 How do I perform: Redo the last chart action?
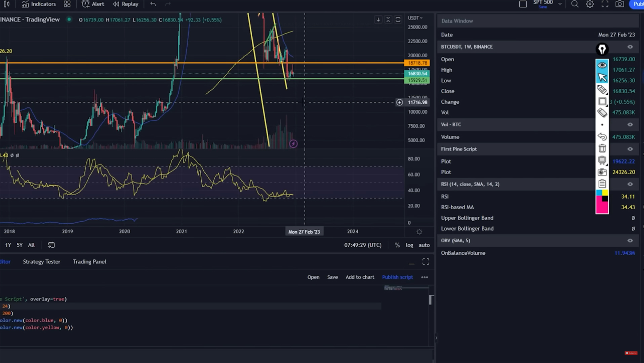[168, 4]
